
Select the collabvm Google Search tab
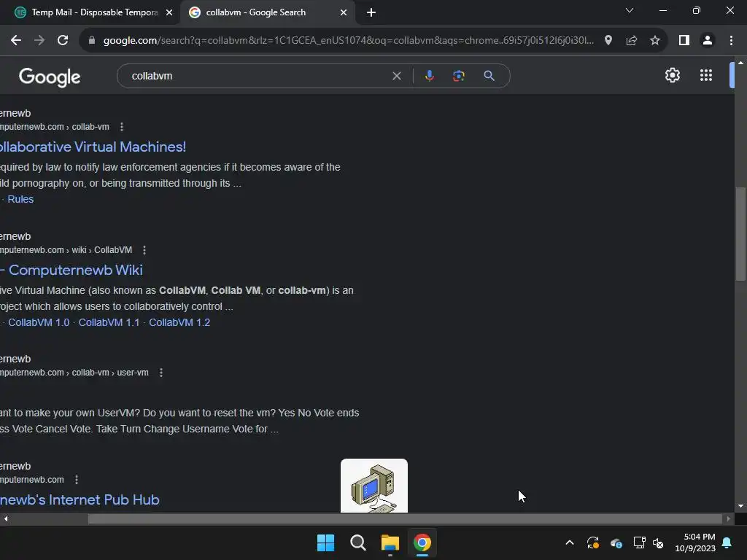(267, 12)
